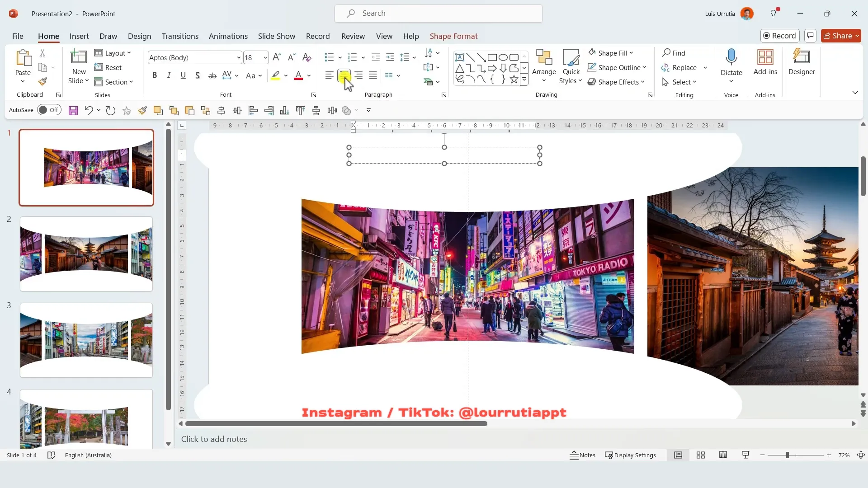Switch to Slide Sorter view icon
Screen dimensions: 868x488
pyautogui.click(x=701, y=455)
